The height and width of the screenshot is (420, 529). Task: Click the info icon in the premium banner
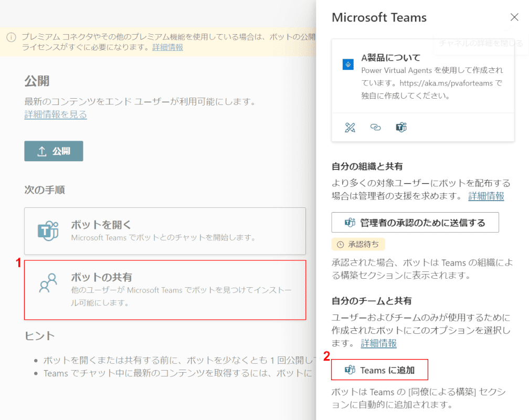coord(11,37)
